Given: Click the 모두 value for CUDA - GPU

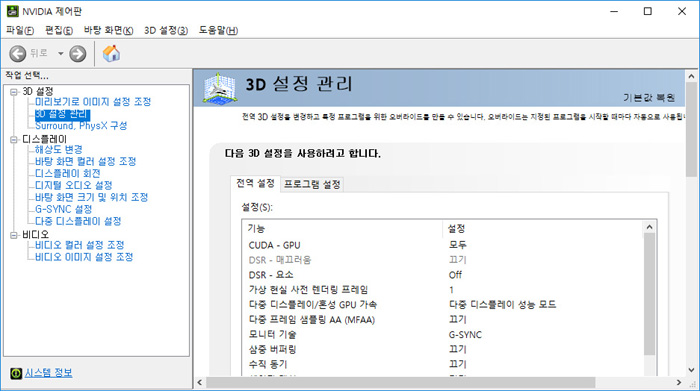Looking at the screenshot, I should tap(458, 245).
